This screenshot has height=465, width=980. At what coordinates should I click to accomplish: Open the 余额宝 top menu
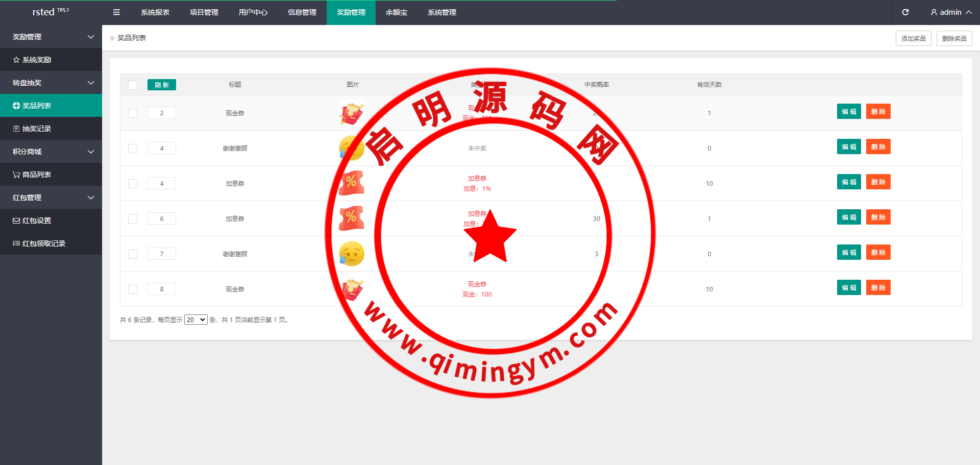pos(396,12)
